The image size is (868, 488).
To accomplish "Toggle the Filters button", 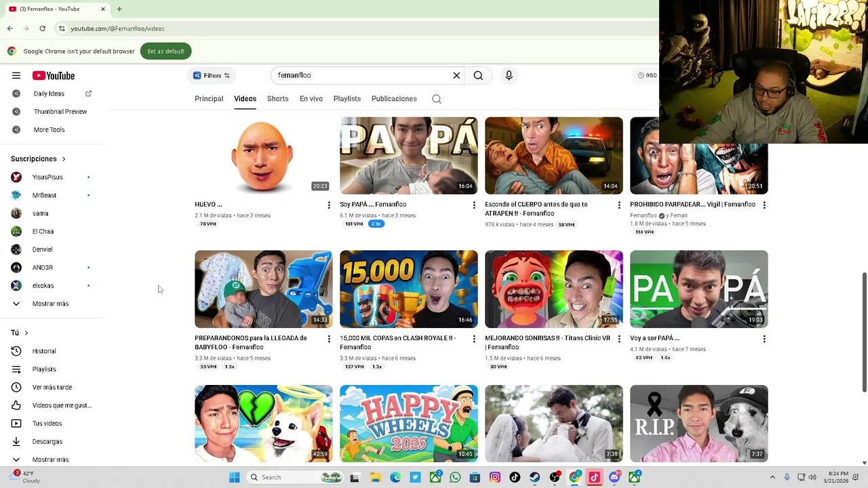I will coord(212,75).
